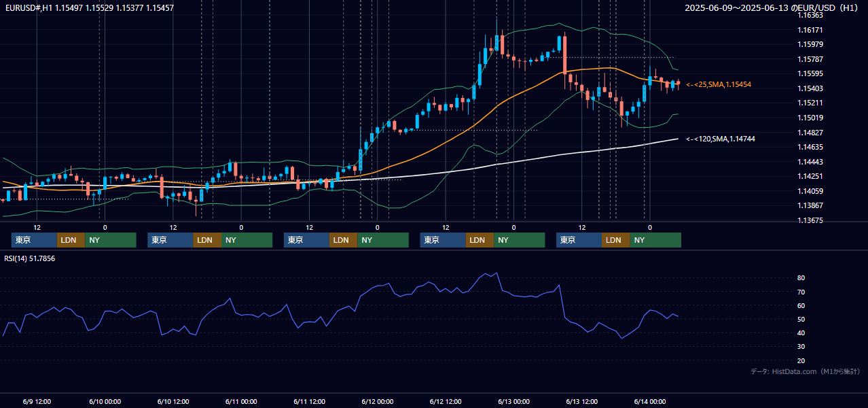
Task: Click RSI scale value 20
Action: tap(801, 360)
